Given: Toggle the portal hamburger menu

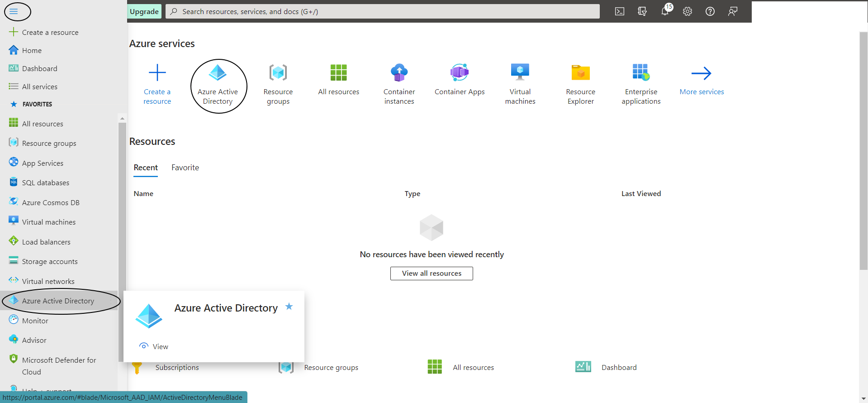Looking at the screenshot, I should pyautogui.click(x=14, y=11).
